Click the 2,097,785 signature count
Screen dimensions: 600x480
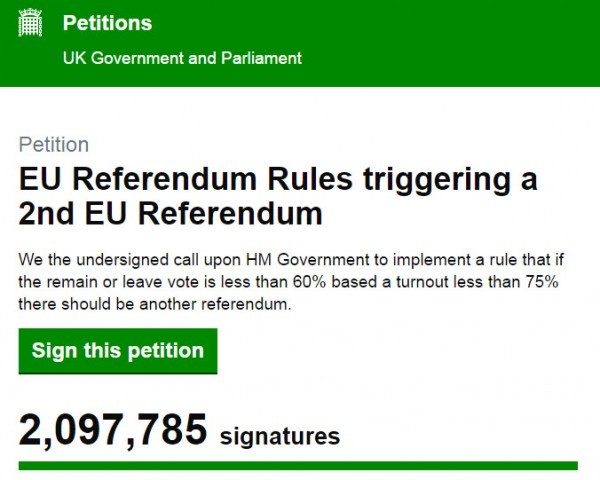[113, 433]
